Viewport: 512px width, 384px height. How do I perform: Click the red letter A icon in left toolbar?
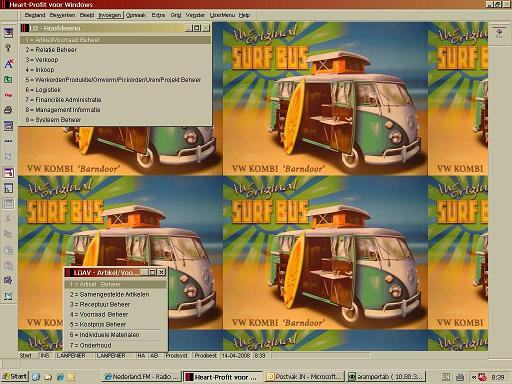tap(8, 63)
